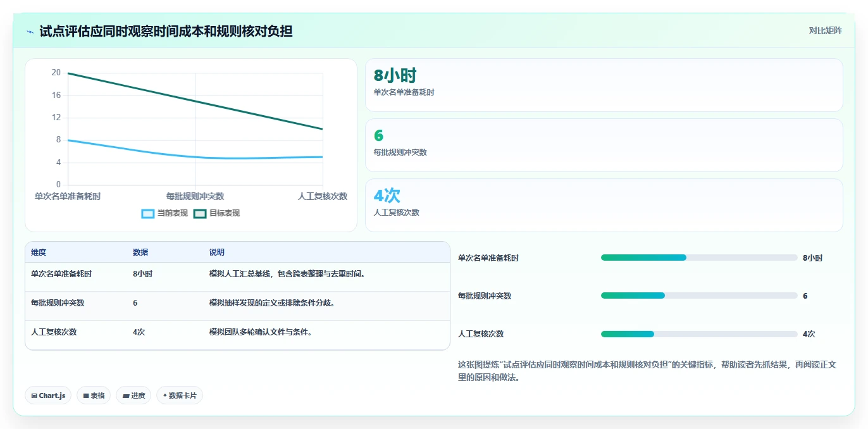This screenshot has width=868, height=429.
Task: Select table cell 人工复核次数
Action: [x=54, y=332]
